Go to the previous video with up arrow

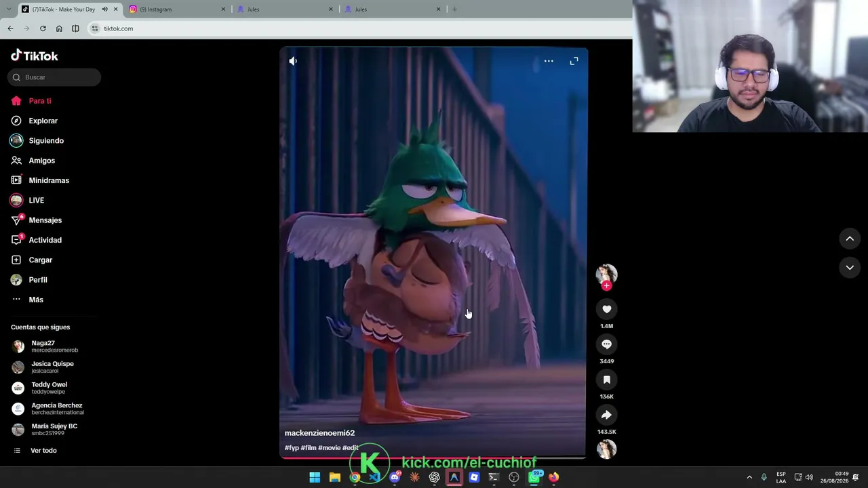[850, 239]
